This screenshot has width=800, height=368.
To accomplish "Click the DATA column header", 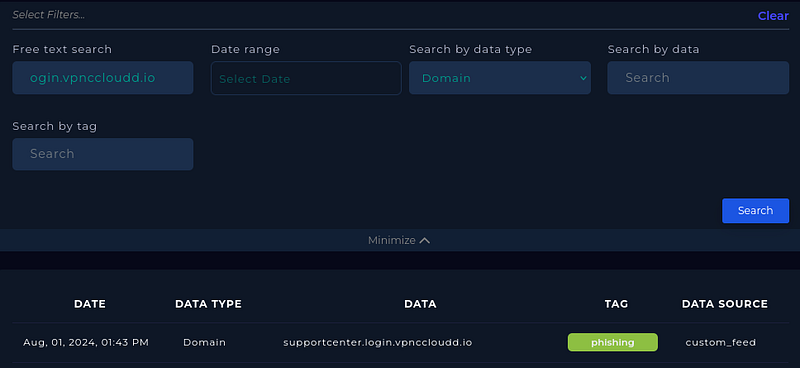I will pos(420,304).
